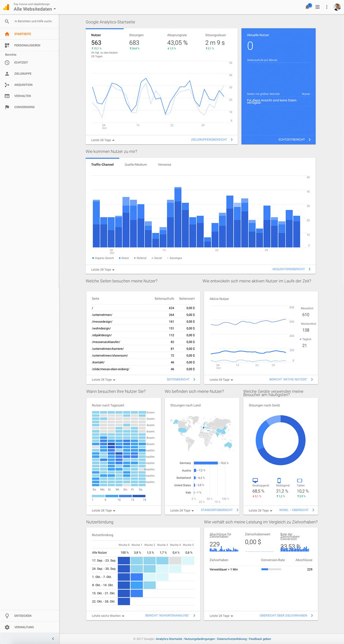Open the Übersicht über Zielvorhaben link

coord(286,616)
